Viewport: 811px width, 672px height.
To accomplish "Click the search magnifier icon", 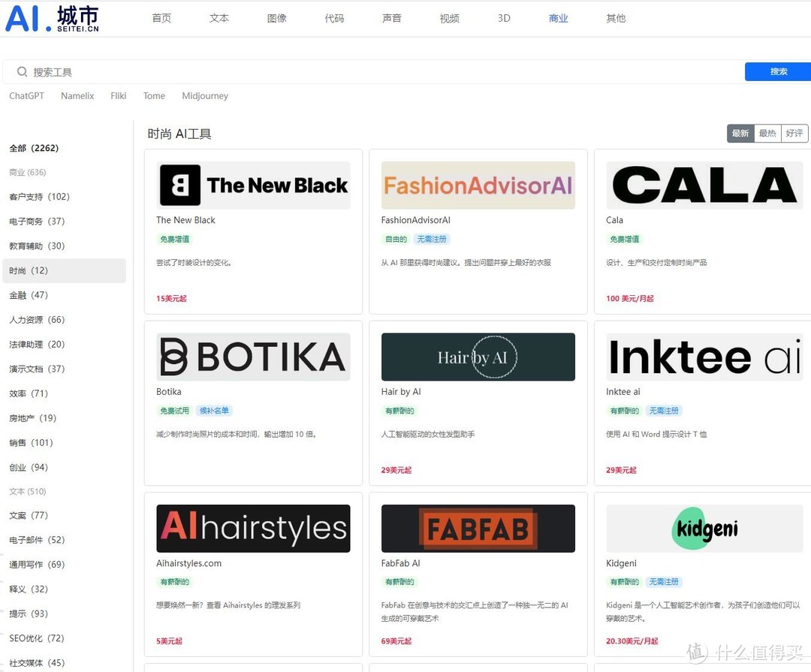I will pyautogui.click(x=21, y=72).
